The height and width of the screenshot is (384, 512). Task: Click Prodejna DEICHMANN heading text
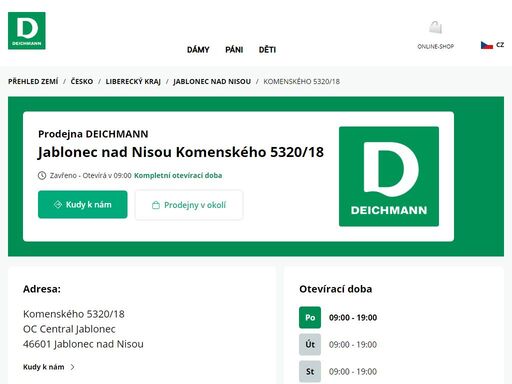93,134
